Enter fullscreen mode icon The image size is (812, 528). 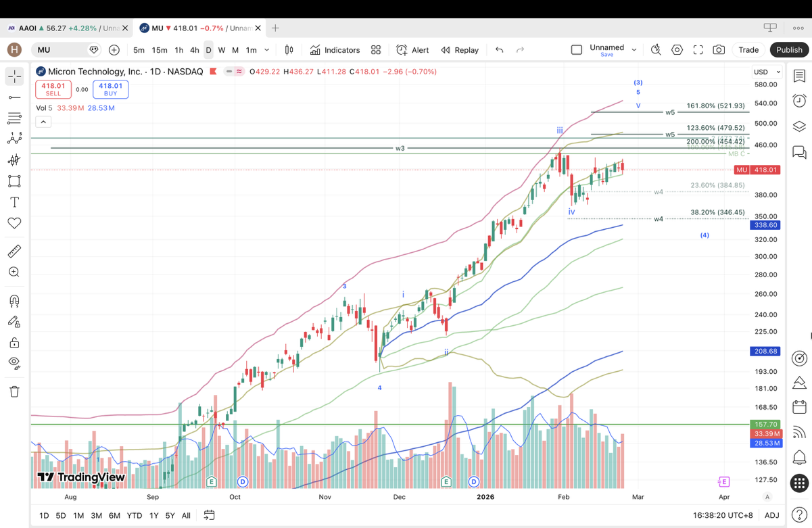(x=698, y=50)
